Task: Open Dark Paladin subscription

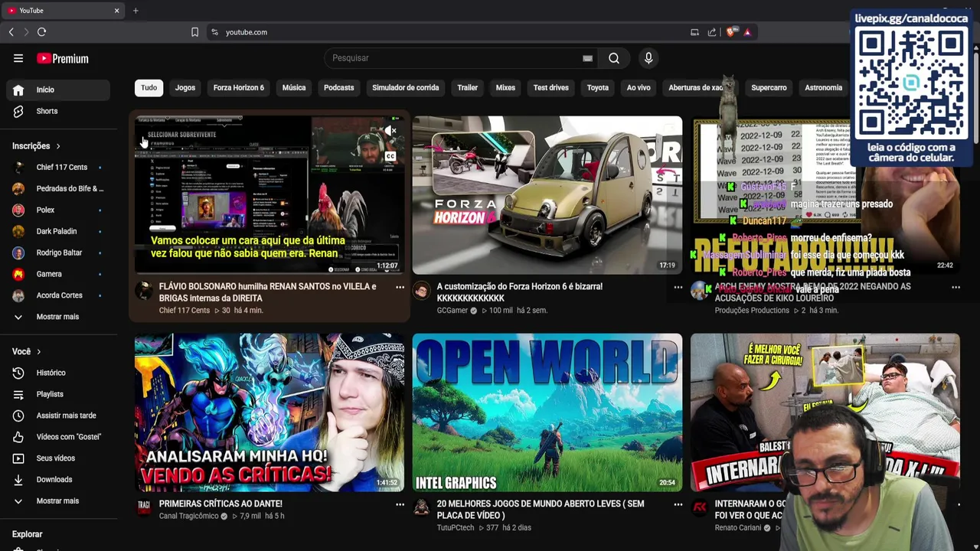Action: [58, 232]
